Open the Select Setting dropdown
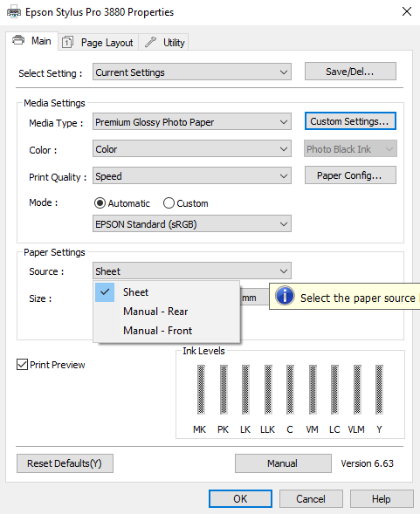 [192, 72]
